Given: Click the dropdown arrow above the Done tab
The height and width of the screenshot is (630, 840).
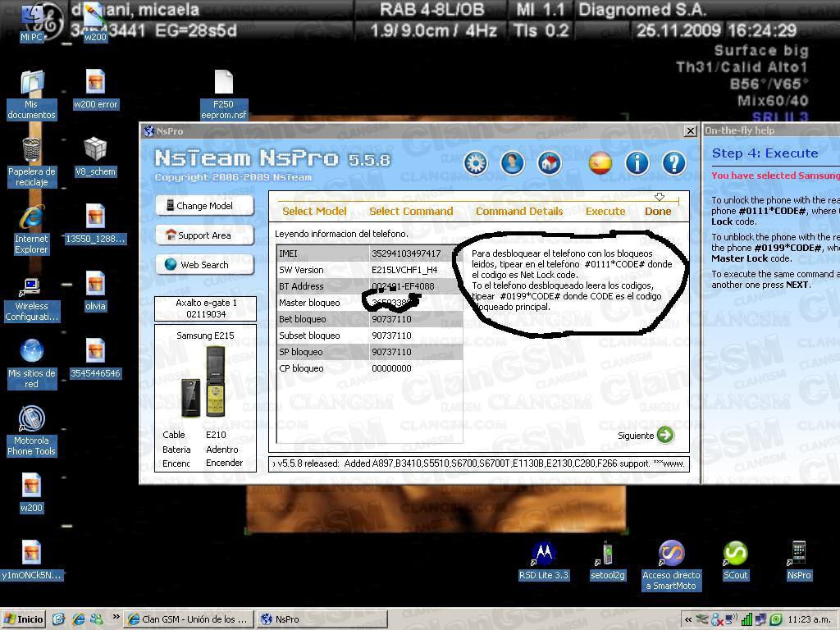Looking at the screenshot, I should (660, 196).
